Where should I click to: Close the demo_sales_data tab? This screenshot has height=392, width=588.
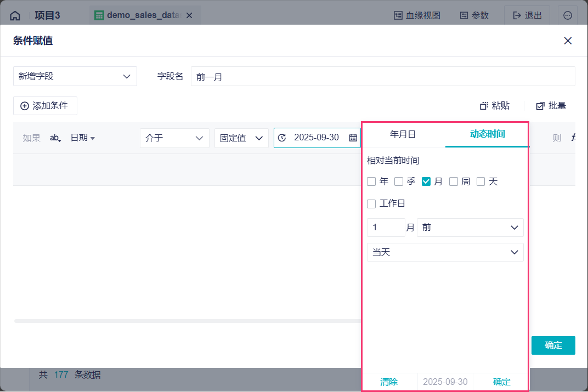[189, 15]
